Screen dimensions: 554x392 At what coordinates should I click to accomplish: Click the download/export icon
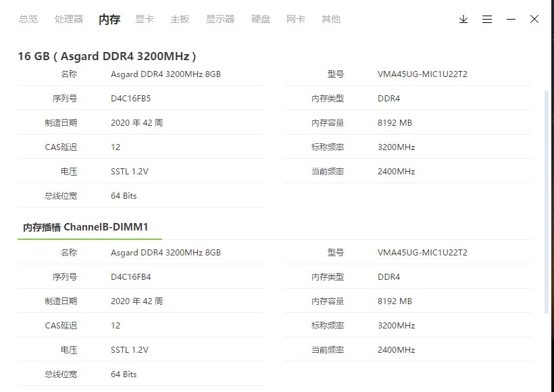463,19
